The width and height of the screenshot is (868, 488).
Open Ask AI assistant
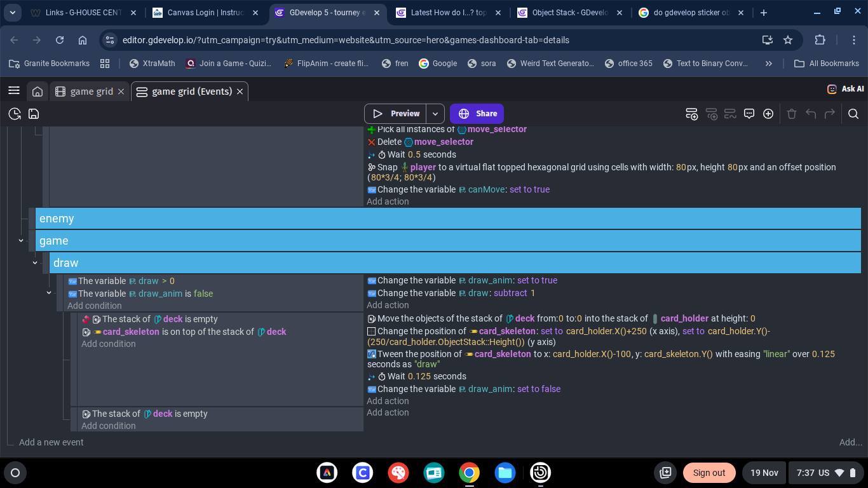tap(846, 89)
